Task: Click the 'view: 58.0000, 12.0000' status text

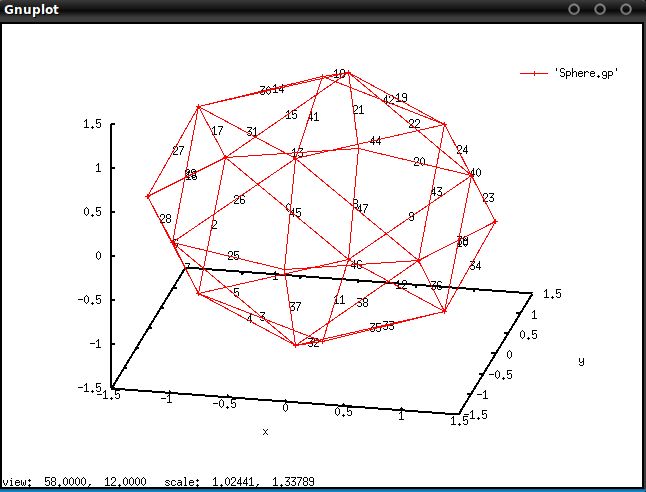Action: click(x=74, y=481)
